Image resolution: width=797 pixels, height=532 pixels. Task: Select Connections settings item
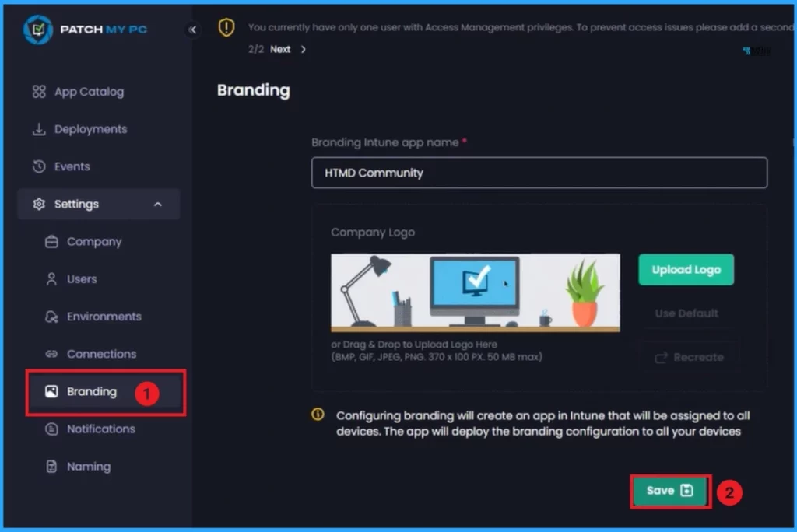(101, 354)
